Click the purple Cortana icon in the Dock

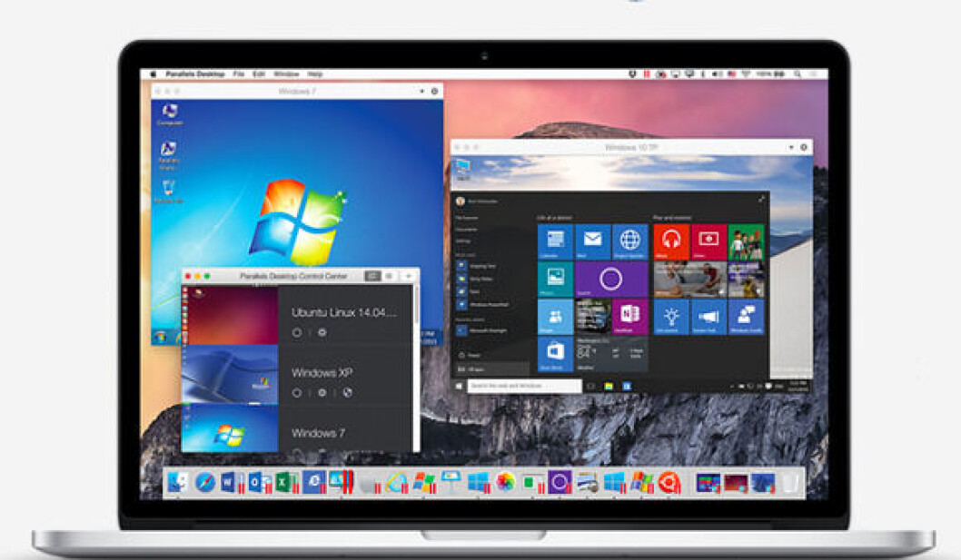(x=559, y=483)
